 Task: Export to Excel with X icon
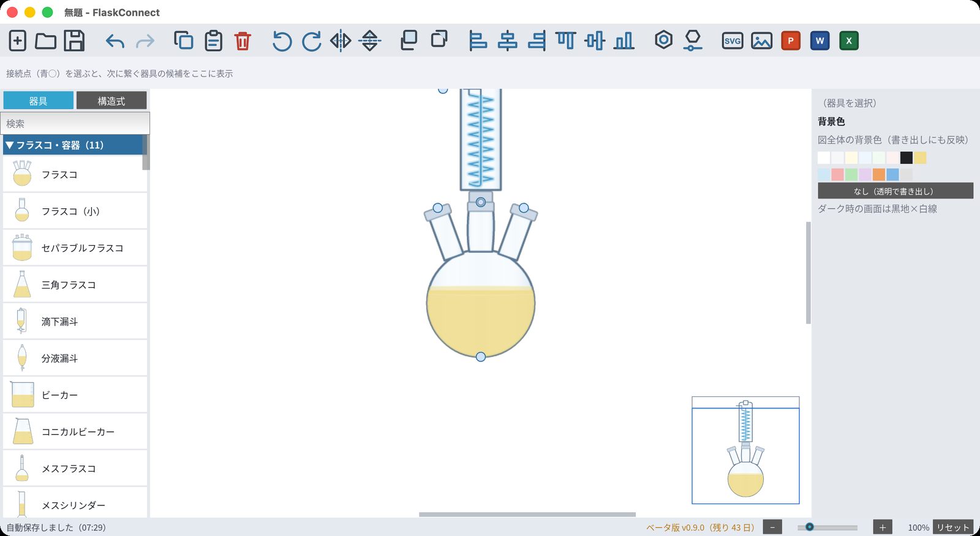849,41
